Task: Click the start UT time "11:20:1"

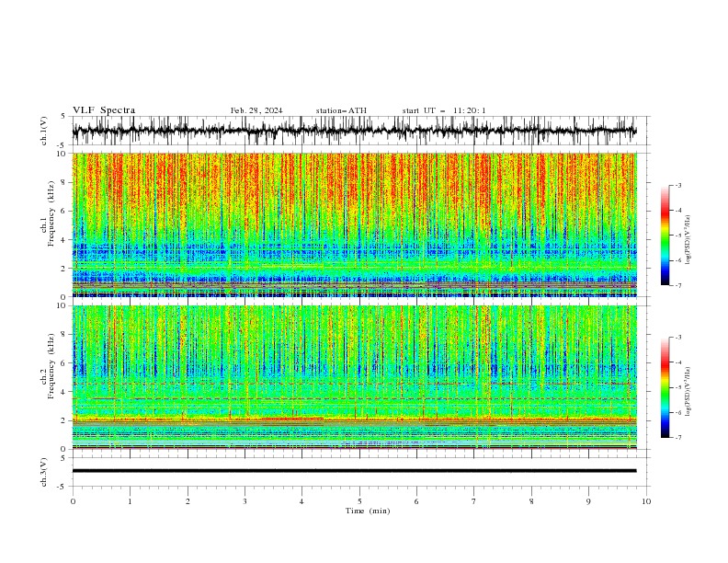Action: coord(470,110)
